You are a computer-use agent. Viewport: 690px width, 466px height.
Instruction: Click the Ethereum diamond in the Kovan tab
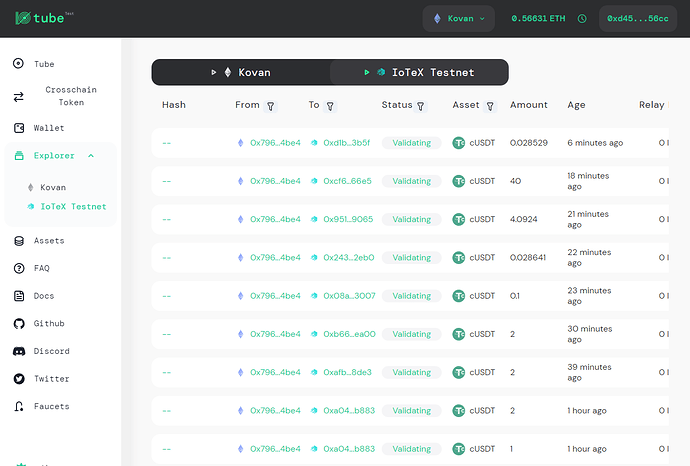point(228,72)
